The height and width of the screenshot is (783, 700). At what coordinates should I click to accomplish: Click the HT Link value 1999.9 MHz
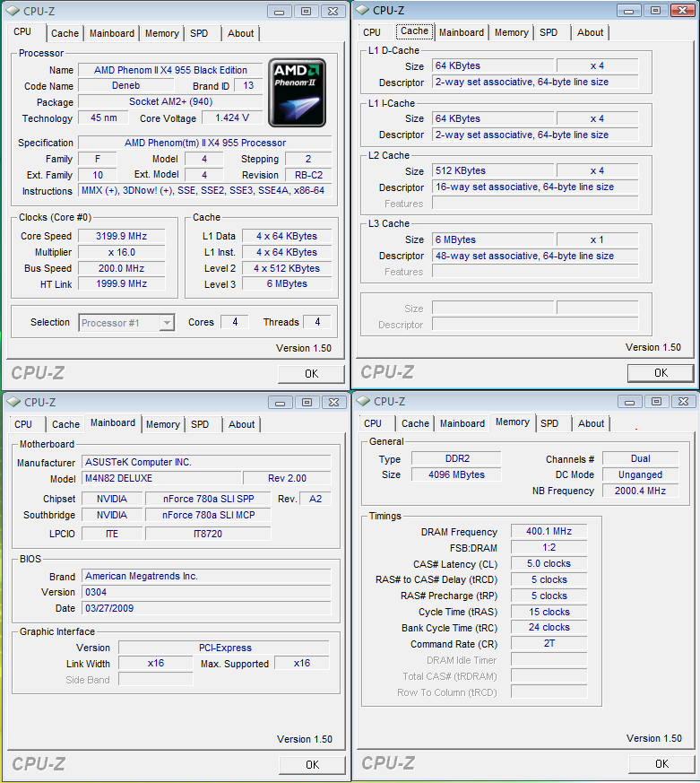point(121,283)
